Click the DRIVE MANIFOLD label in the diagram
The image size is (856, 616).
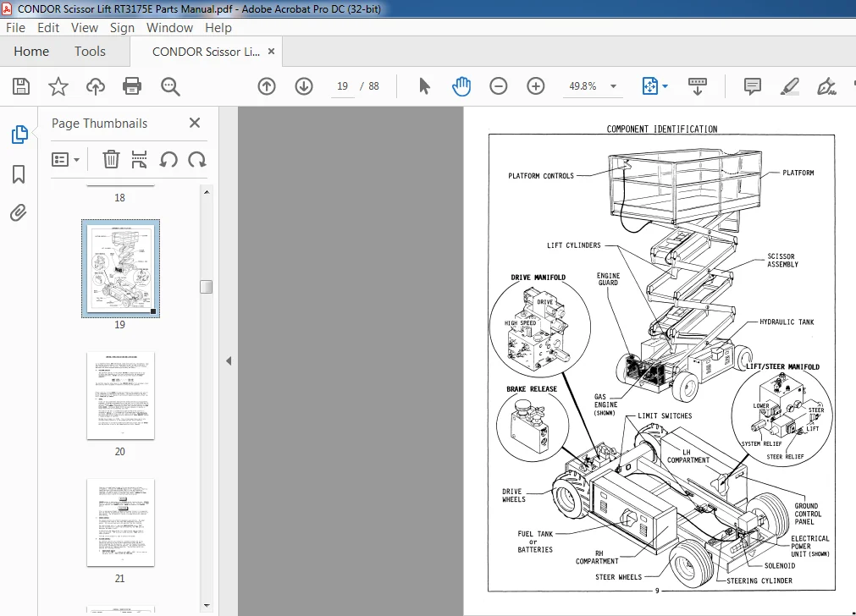pyautogui.click(x=538, y=278)
